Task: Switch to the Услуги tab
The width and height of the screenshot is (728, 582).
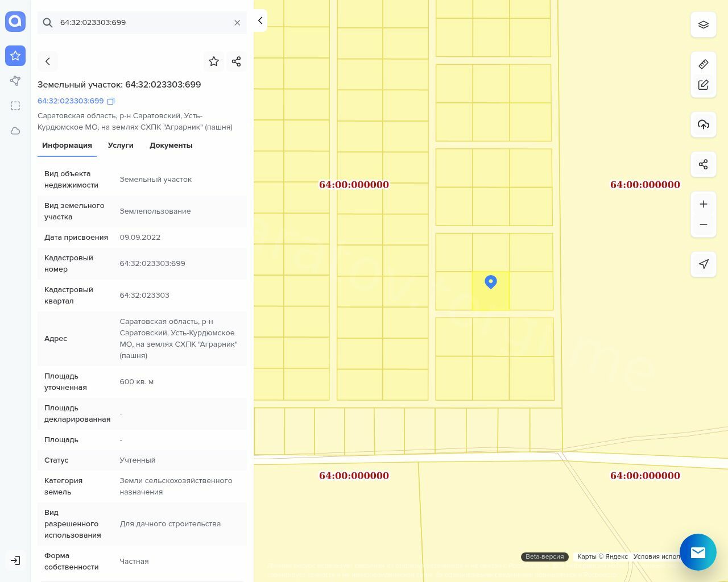Action: click(x=121, y=145)
